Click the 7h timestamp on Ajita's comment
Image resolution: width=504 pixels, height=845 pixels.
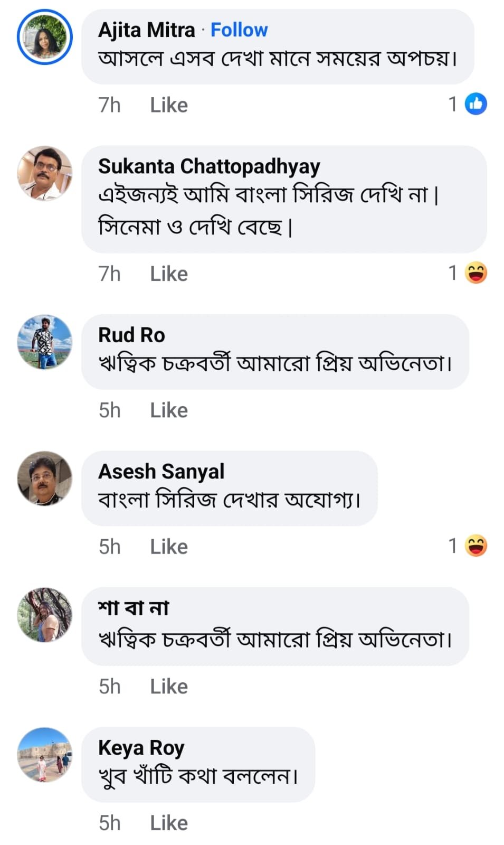tap(110, 105)
